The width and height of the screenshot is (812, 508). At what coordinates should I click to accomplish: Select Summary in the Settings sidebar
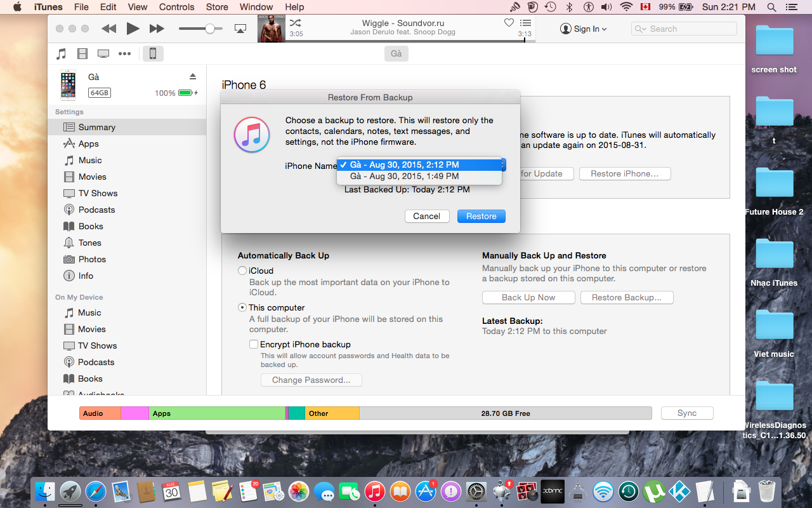coord(127,127)
